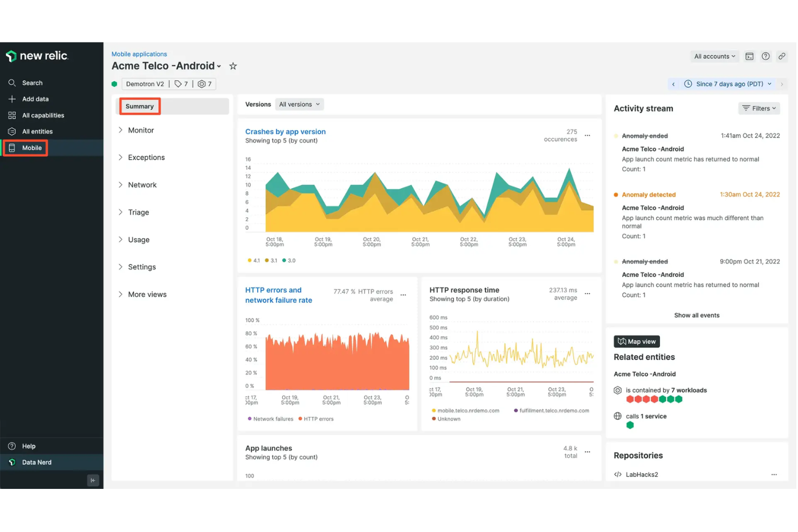Open options menu for App launches chart
Screen dimensions: 798x532
[587, 452]
